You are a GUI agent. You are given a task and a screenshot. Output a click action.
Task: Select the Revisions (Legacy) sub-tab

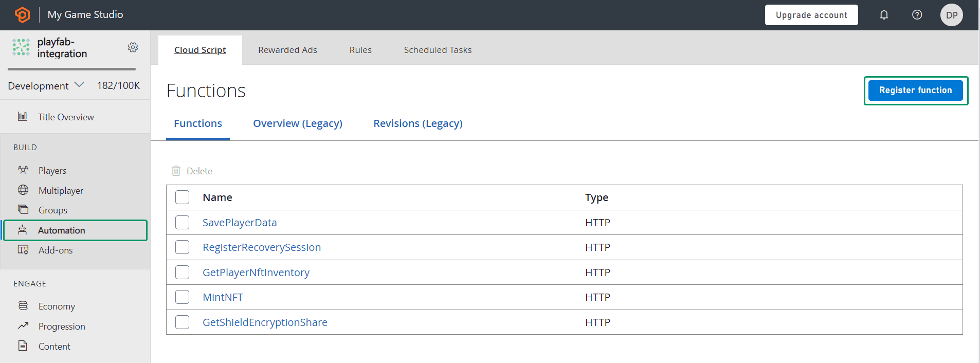[x=418, y=123]
